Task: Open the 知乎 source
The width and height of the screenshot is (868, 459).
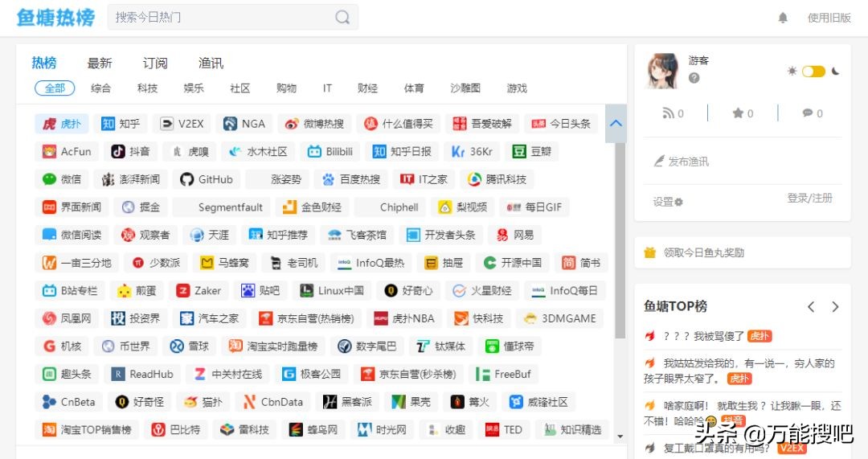Action: pos(120,124)
